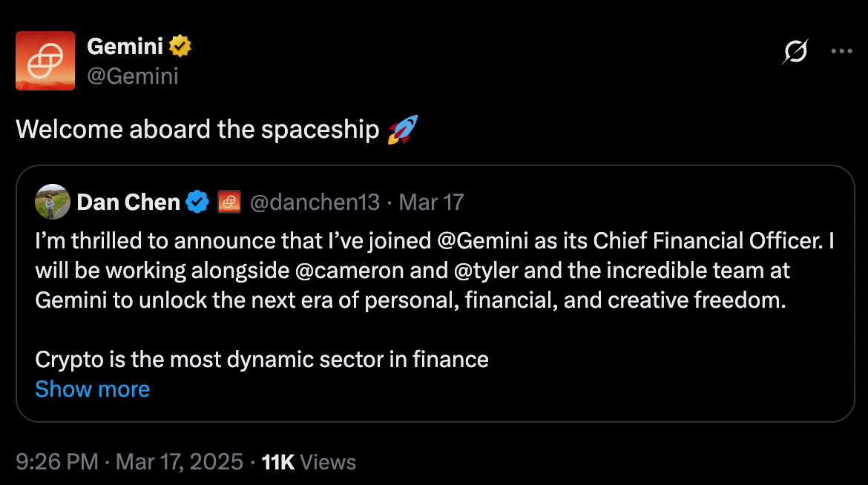Screen dimensions: 868x485
Task: Open the @cameron mention
Action: click(x=343, y=271)
